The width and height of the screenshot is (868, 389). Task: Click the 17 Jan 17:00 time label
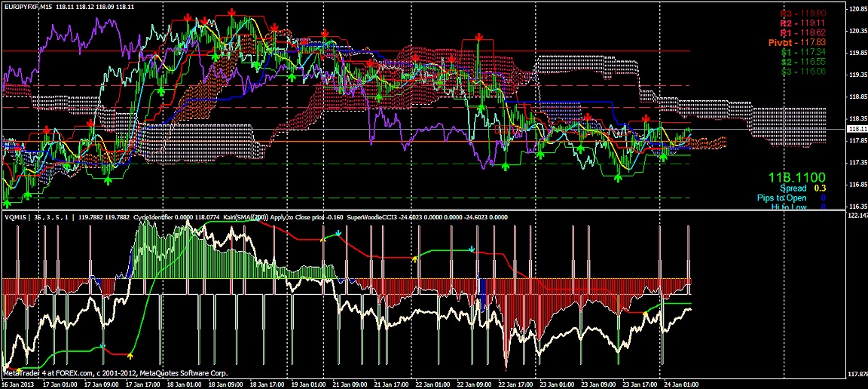142,384
